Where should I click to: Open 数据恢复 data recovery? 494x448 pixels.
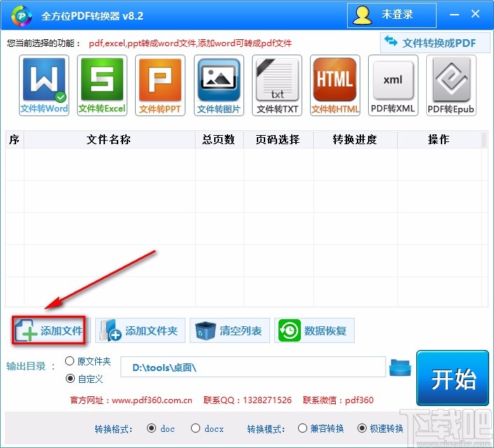click(x=314, y=330)
